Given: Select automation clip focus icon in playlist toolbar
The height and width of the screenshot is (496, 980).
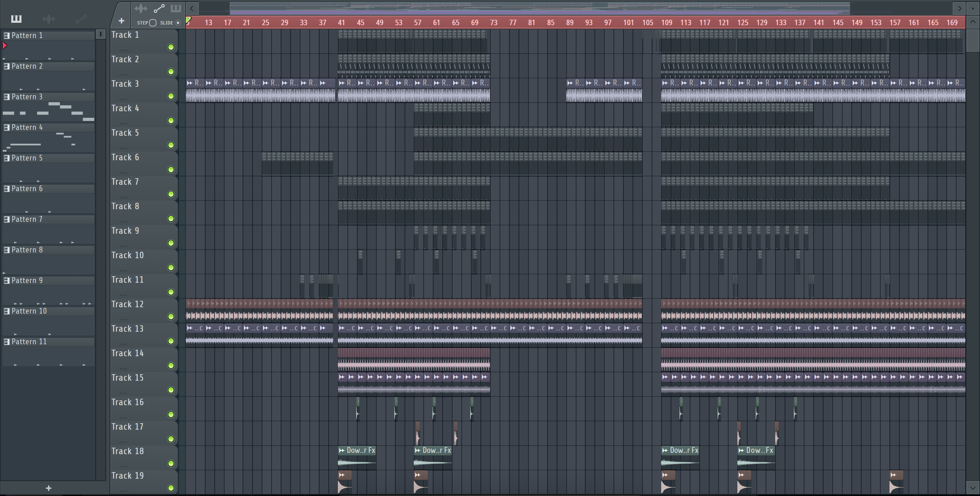Looking at the screenshot, I should coord(159,9).
